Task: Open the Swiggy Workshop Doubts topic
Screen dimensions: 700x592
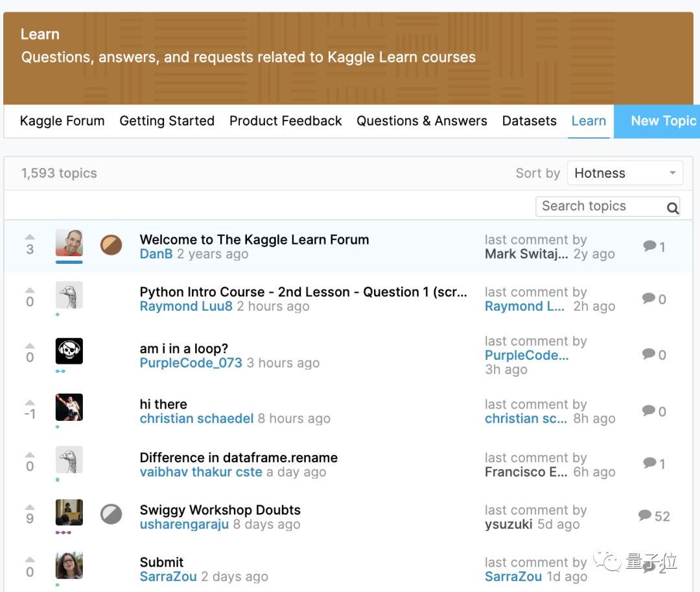Action: pos(220,510)
